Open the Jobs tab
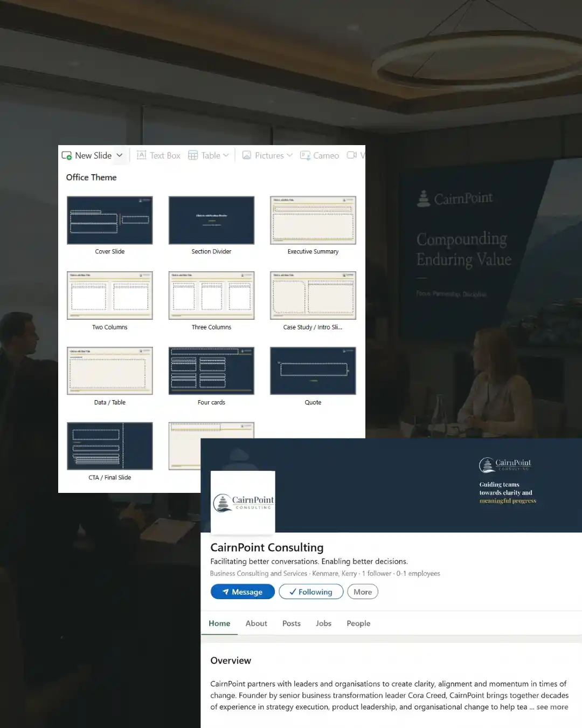582x728 pixels. point(323,623)
